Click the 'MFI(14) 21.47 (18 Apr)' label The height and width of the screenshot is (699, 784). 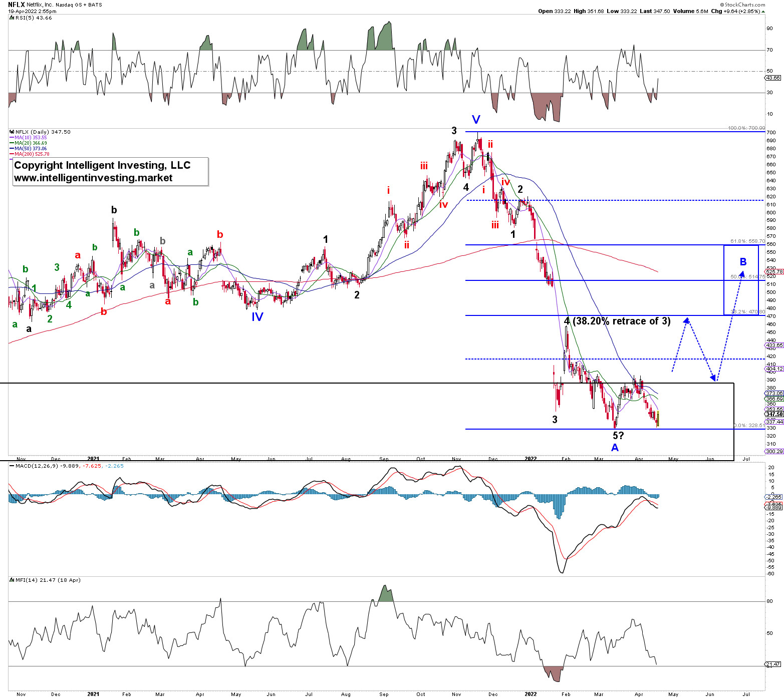[x=45, y=580]
